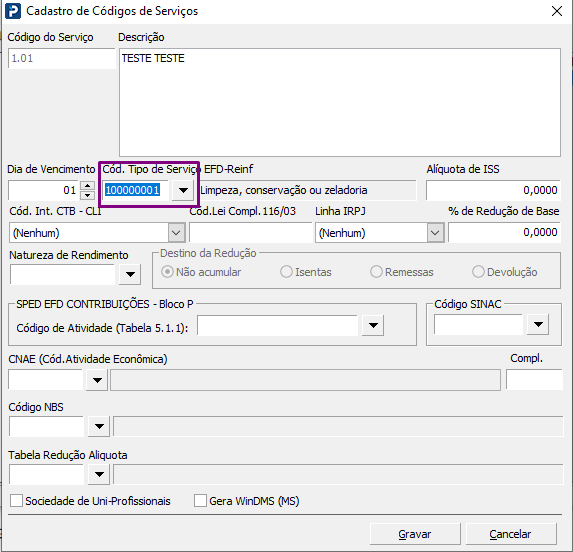This screenshot has height=552, width=573.
Task: Open the Cód. Tipo de Serviço EFD-Reinf dropdown
Action: pyautogui.click(x=183, y=190)
